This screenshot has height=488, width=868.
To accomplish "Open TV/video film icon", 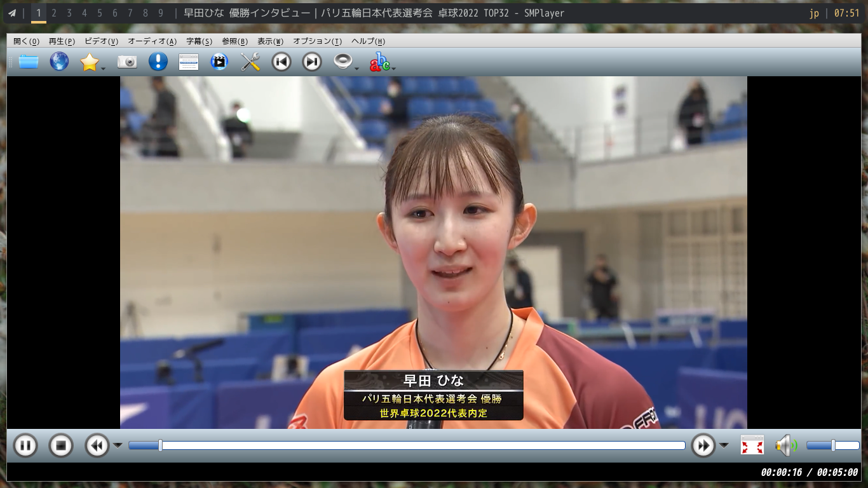I will click(x=219, y=62).
